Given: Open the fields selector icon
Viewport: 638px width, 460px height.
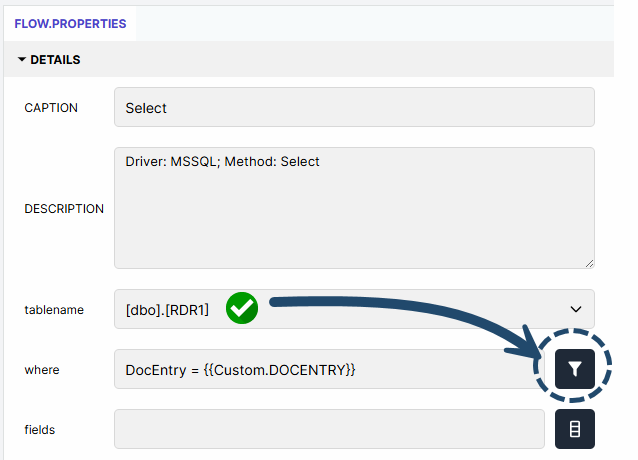Looking at the screenshot, I should pos(575,429).
